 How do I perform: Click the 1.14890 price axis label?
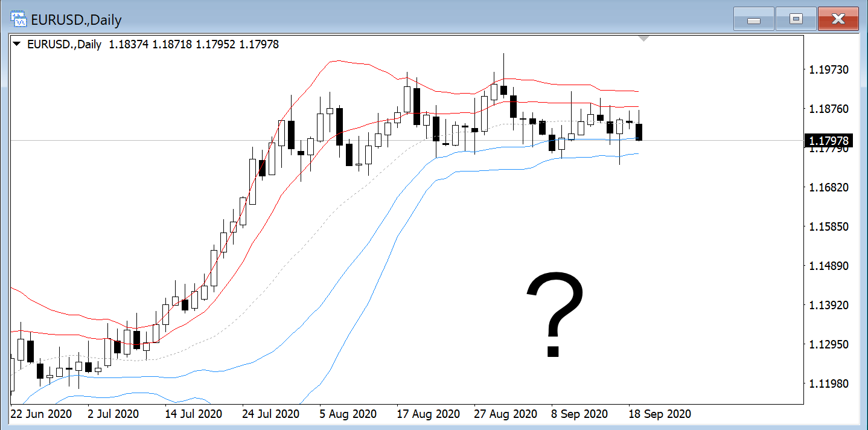(x=829, y=266)
